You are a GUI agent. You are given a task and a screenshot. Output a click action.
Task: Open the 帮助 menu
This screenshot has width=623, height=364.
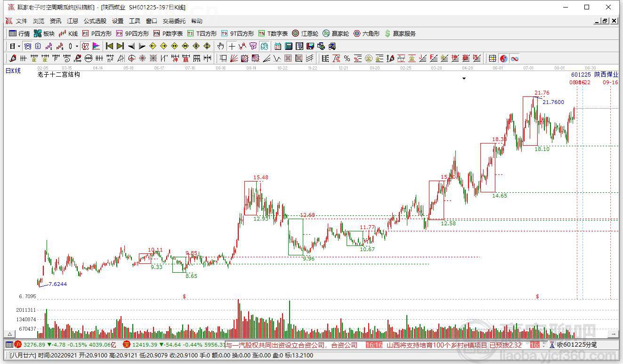tap(197, 21)
